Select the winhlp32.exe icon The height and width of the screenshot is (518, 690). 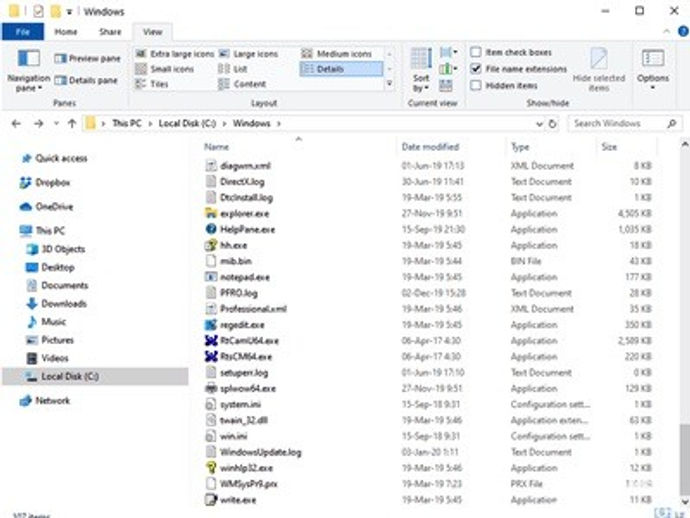click(211, 468)
